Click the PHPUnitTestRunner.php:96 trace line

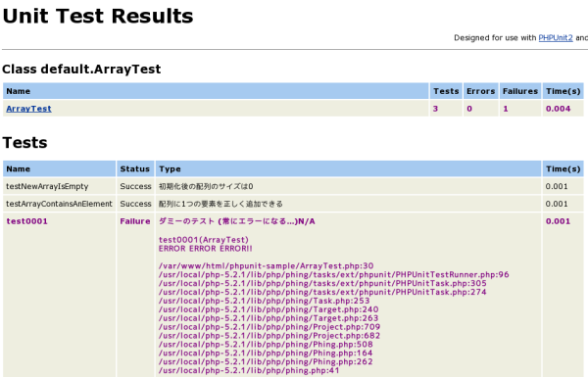[x=334, y=275]
